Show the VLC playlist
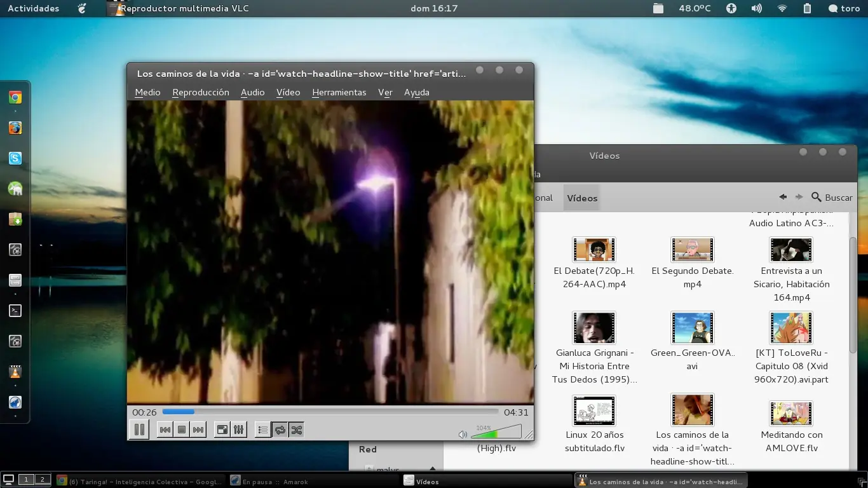This screenshot has width=868, height=488. click(x=262, y=430)
